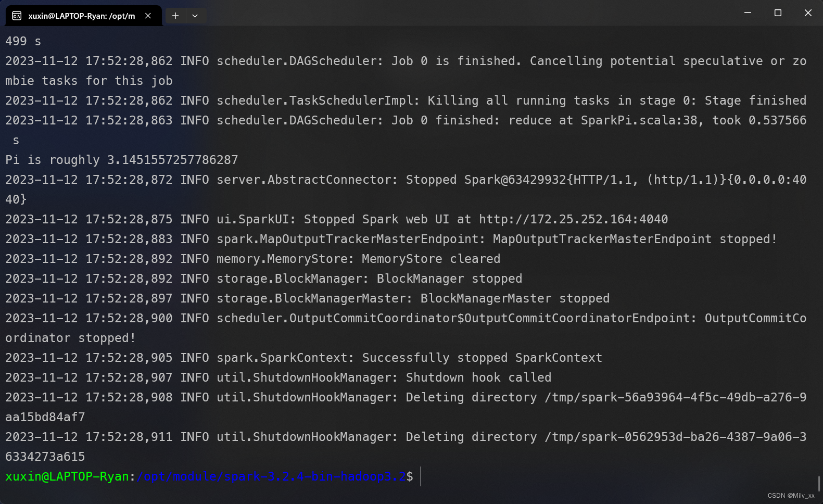Maximize the Windows Terminal window

point(778,12)
